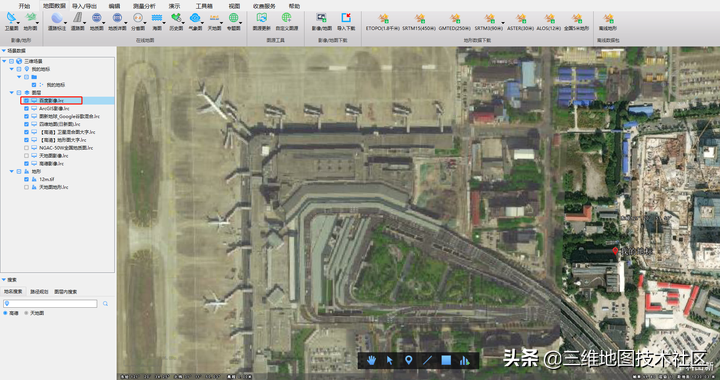
Task: Open the 测量分析 ribbon tab
Action: (x=144, y=6)
